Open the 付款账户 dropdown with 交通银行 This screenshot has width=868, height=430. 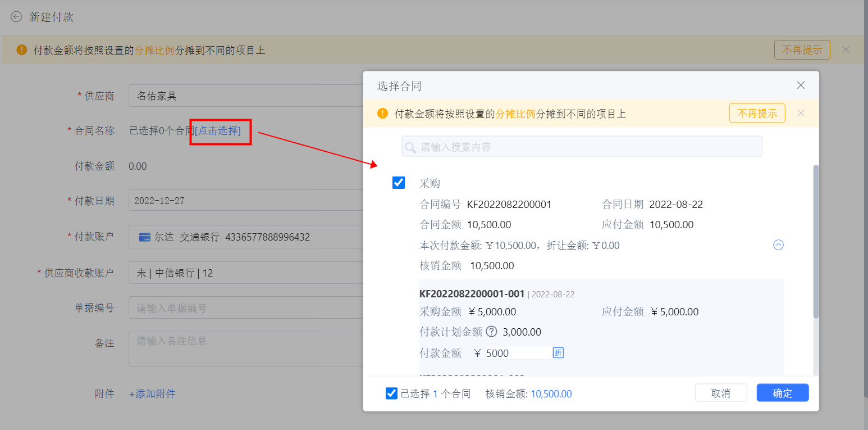[246, 237]
